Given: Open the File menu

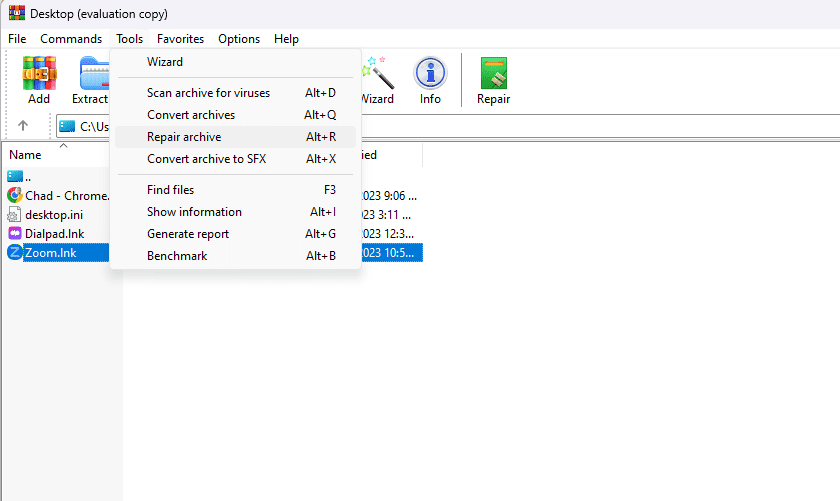Looking at the screenshot, I should (17, 39).
